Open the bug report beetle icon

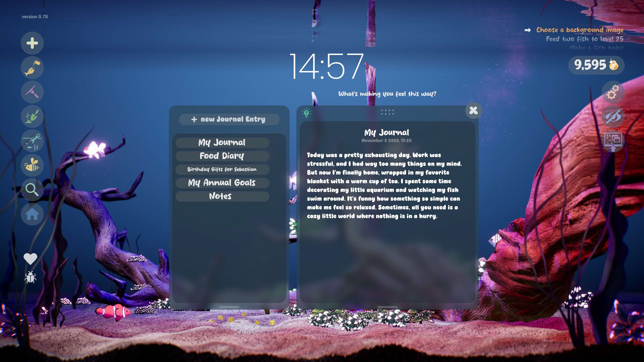(x=30, y=277)
